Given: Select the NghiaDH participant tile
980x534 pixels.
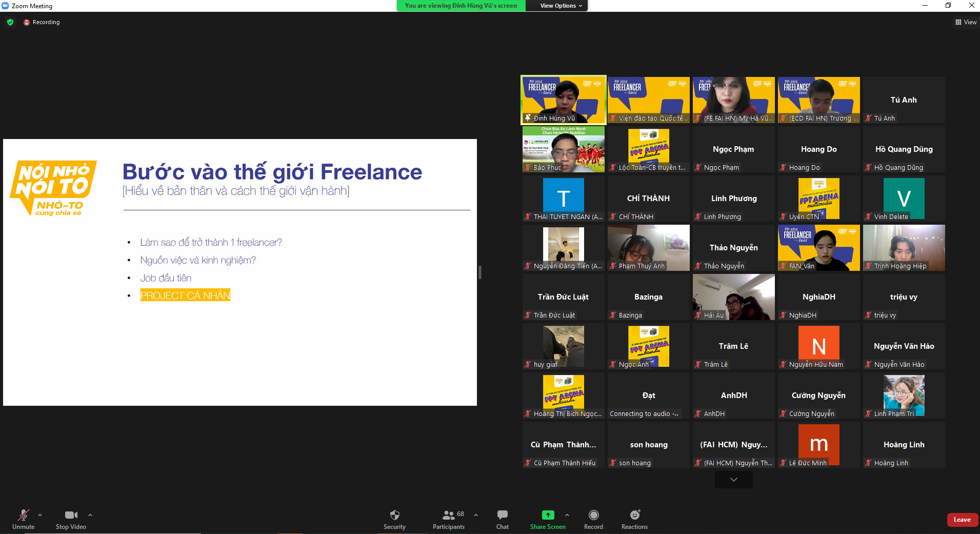Looking at the screenshot, I should point(819,297).
